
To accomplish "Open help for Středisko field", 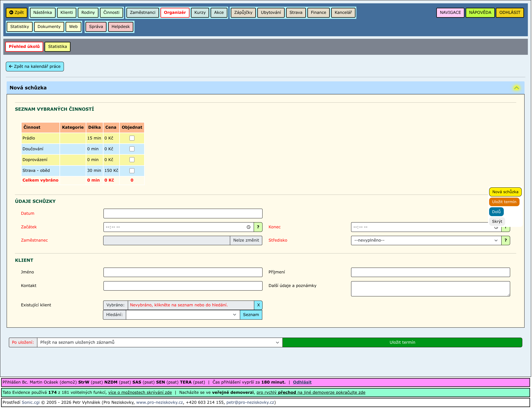I will (506, 240).
